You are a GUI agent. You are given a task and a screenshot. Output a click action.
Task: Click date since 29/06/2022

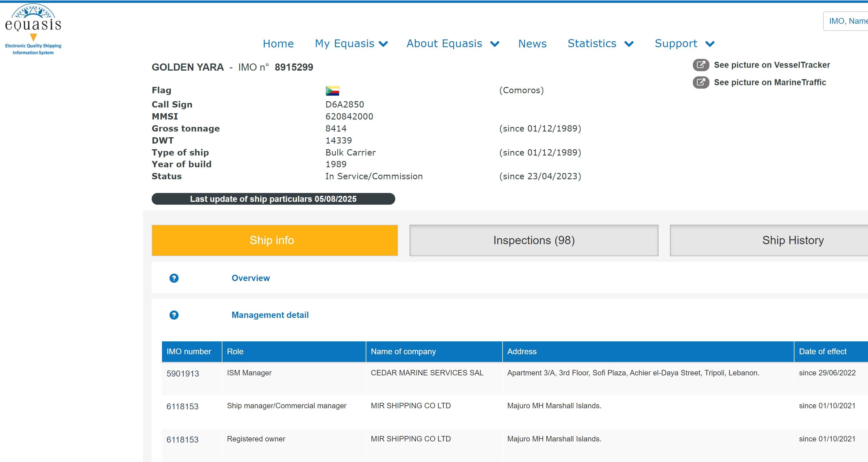[x=827, y=373]
